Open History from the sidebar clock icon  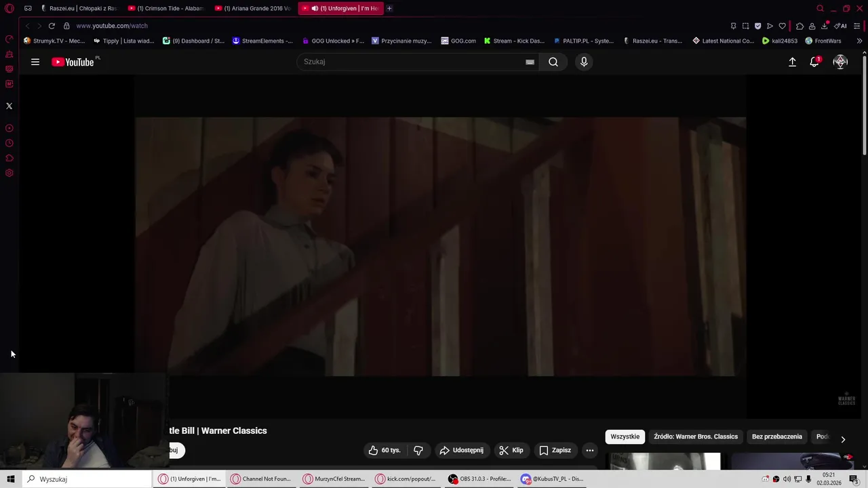[9, 143]
